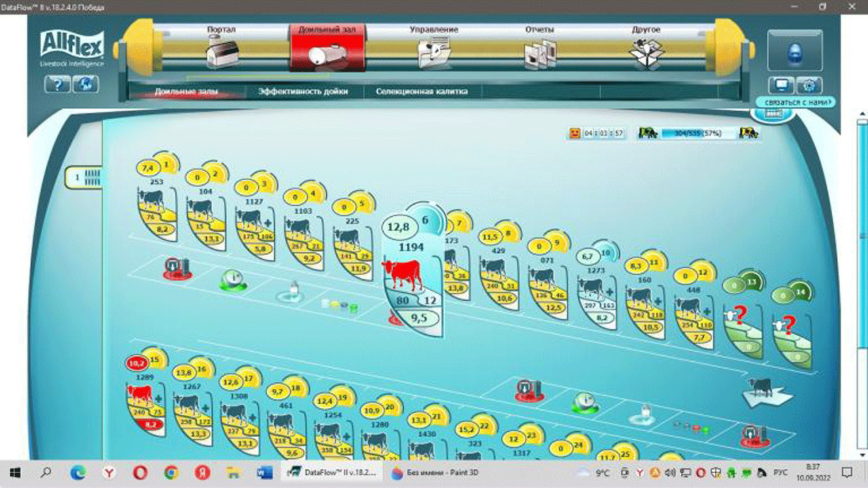Screen dimensions: 868x488
Task: Click the red alarm face icon
Action: pyautogui.click(x=575, y=134)
